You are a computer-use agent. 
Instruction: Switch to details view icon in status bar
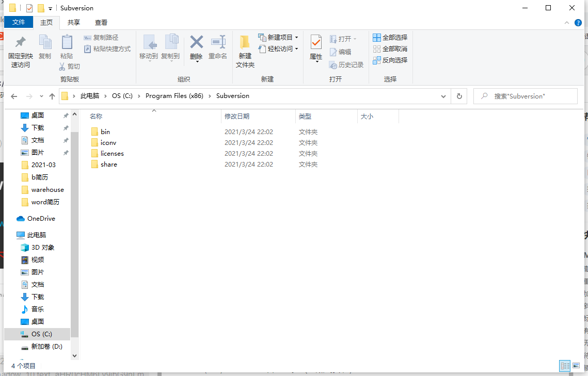[x=565, y=366]
